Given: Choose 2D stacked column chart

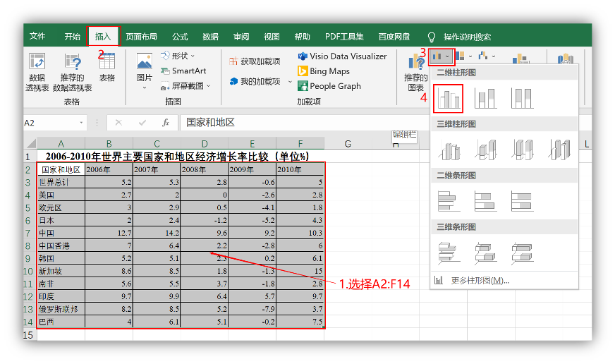Looking at the screenshot, I should pyautogui.click(x=485, y=99).
